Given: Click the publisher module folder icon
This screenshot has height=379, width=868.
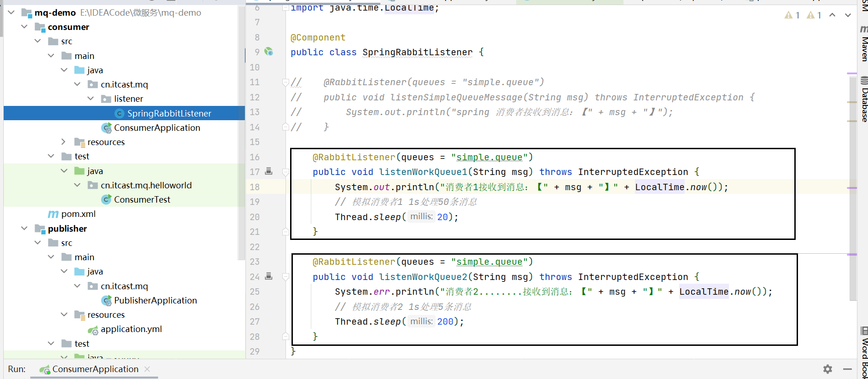Looking at the screenshot, I should pos(40,229).
